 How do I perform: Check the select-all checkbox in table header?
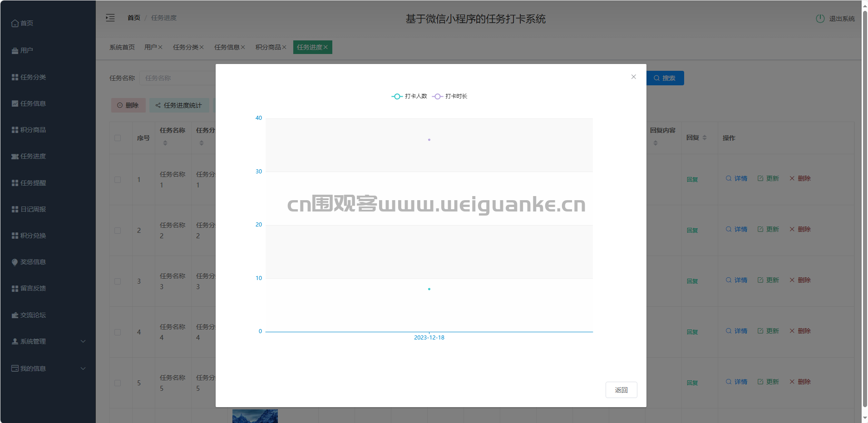[x=118, y=138]
